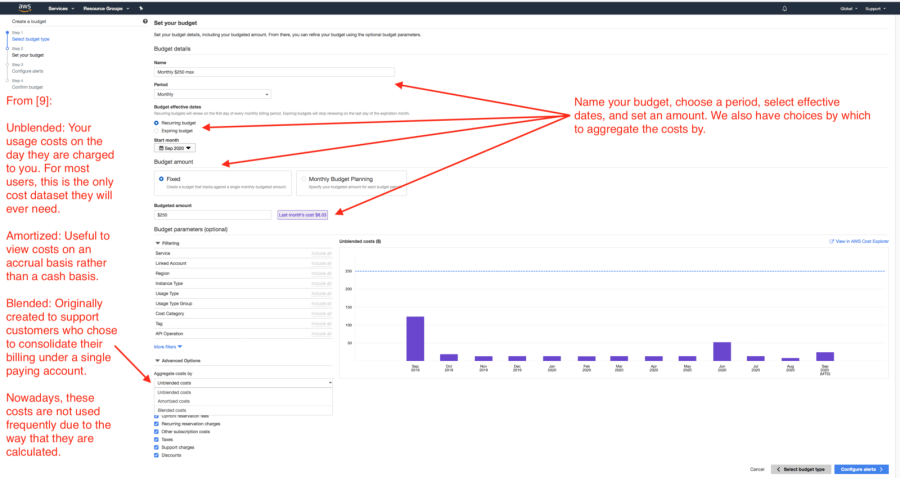The image size is (900, 478).
Task: Open View in AWS Cost Explorer link
Action: tap(862, 242)
